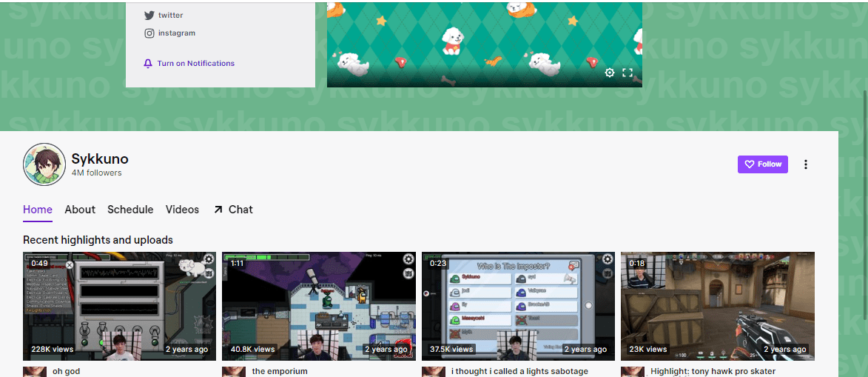Screen dimensions: 868x377
Task: Click the twitter text link
Action: click(170, 16)
